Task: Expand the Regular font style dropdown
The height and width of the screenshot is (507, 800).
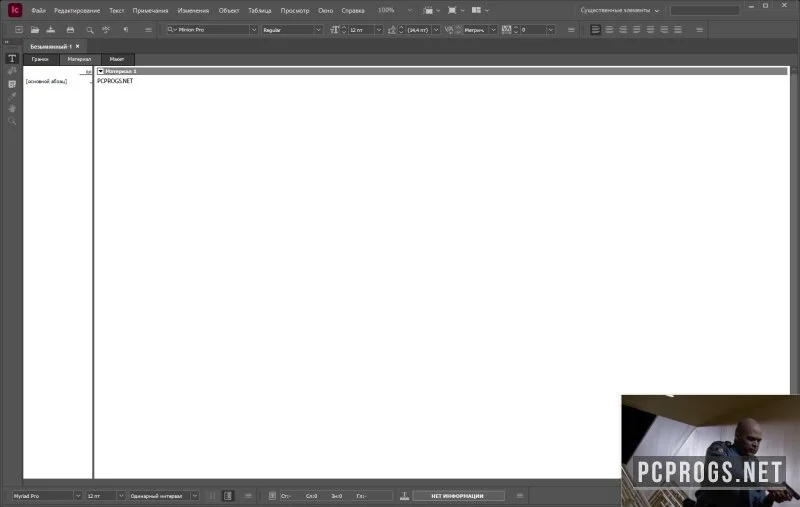Action: [x=318, y=30]
